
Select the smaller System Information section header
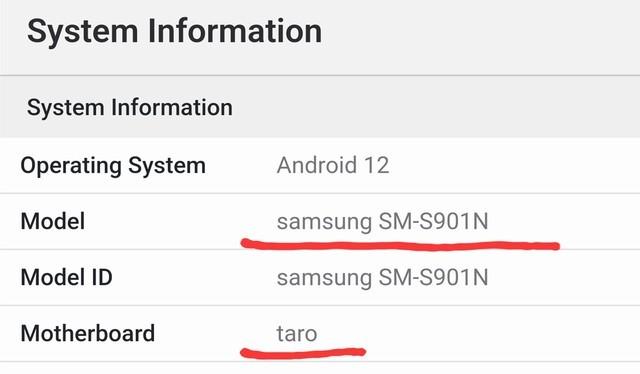(130, 108)
